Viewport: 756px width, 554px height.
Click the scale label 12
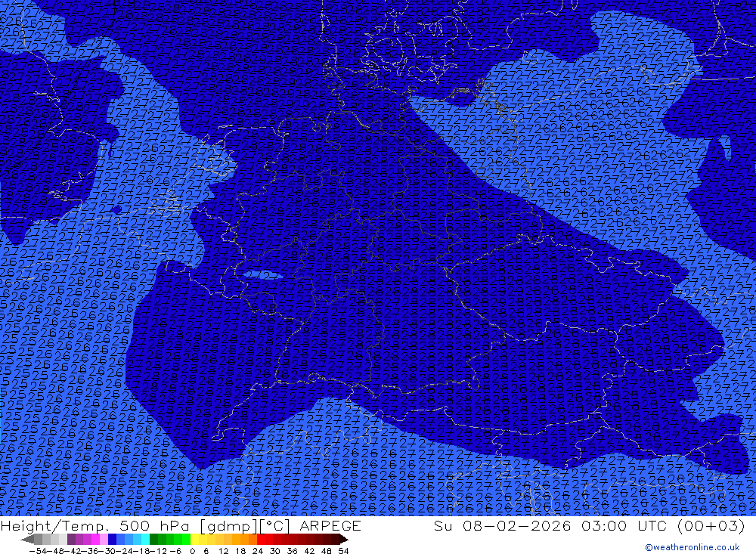223,551
